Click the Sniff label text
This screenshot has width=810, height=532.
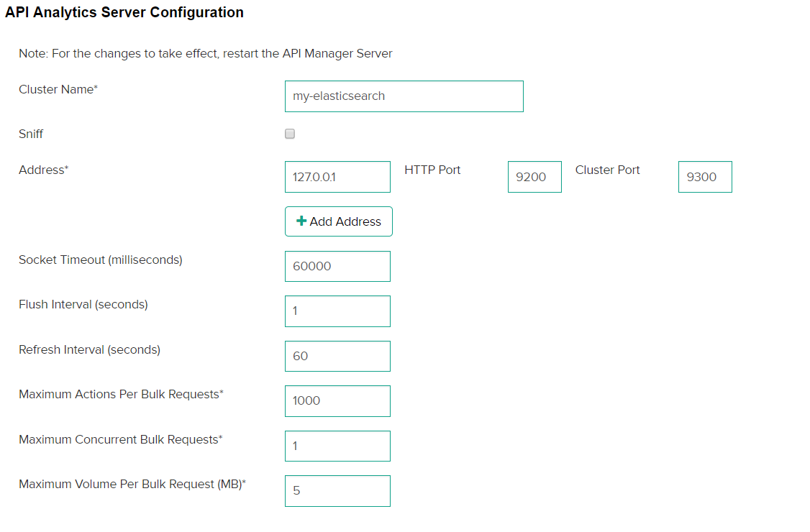31,134
